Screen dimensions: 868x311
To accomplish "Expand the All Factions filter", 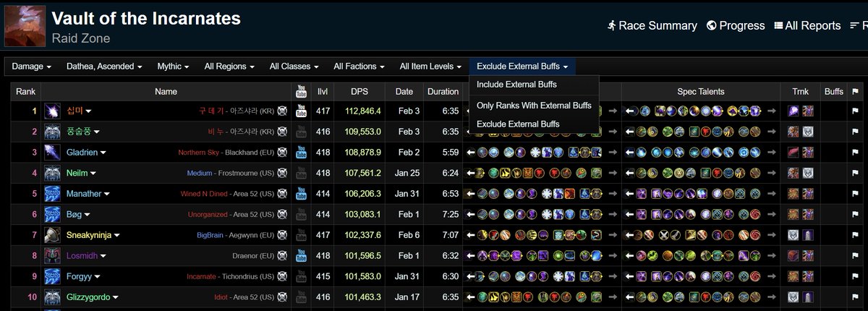I will pyautogui.click(x=359, y=67).
